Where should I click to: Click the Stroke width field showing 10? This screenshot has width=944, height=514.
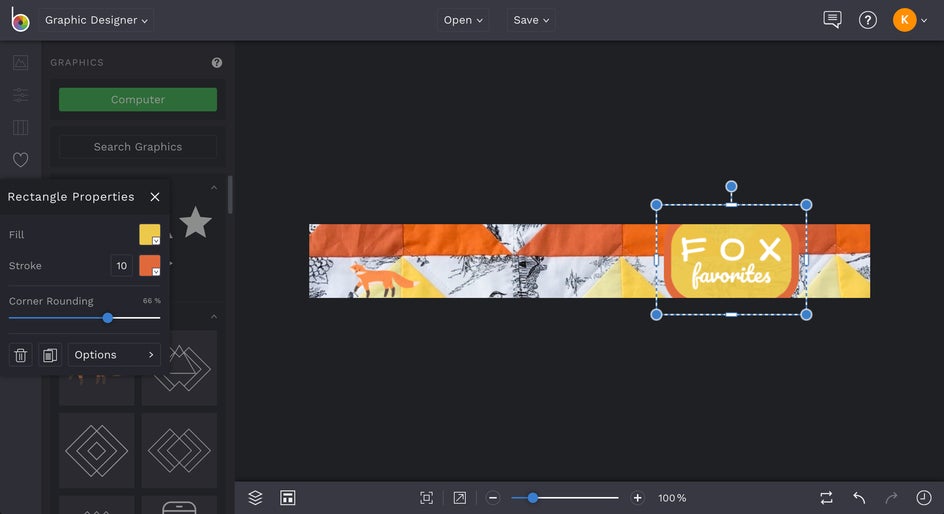click(x=122, y=265)
